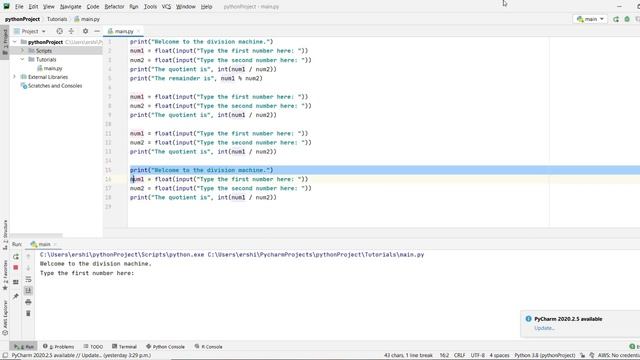Click Expand All icon in Project panel
The width and height of the screenshot is (640, 360).
click(x=71, y=31)
